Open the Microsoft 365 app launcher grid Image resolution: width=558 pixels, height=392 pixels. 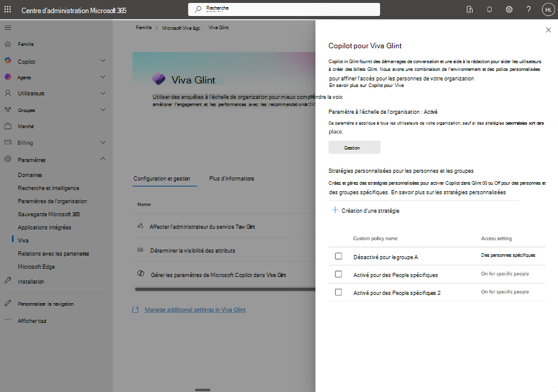[7, 9]
